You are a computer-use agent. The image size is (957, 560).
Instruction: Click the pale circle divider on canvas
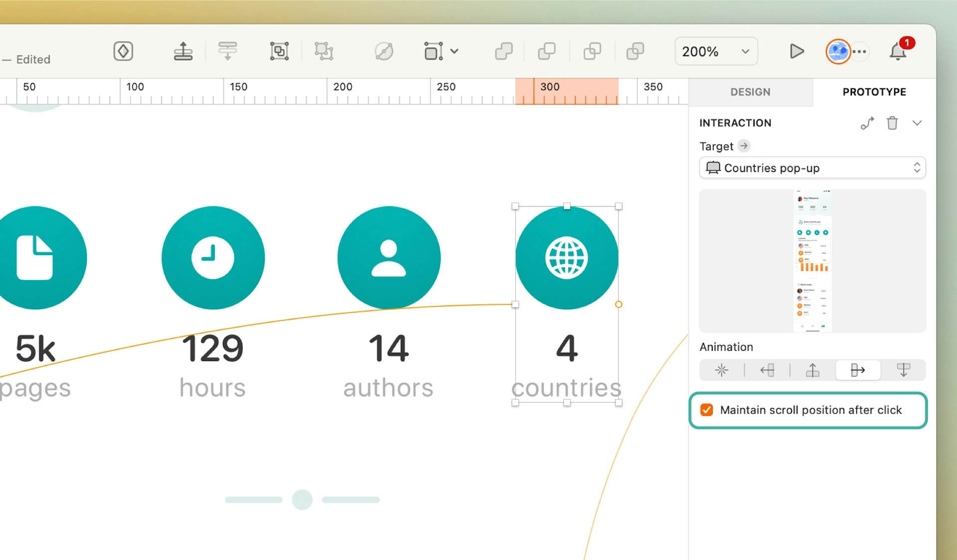pyautogui.click(x=302, y=500)
